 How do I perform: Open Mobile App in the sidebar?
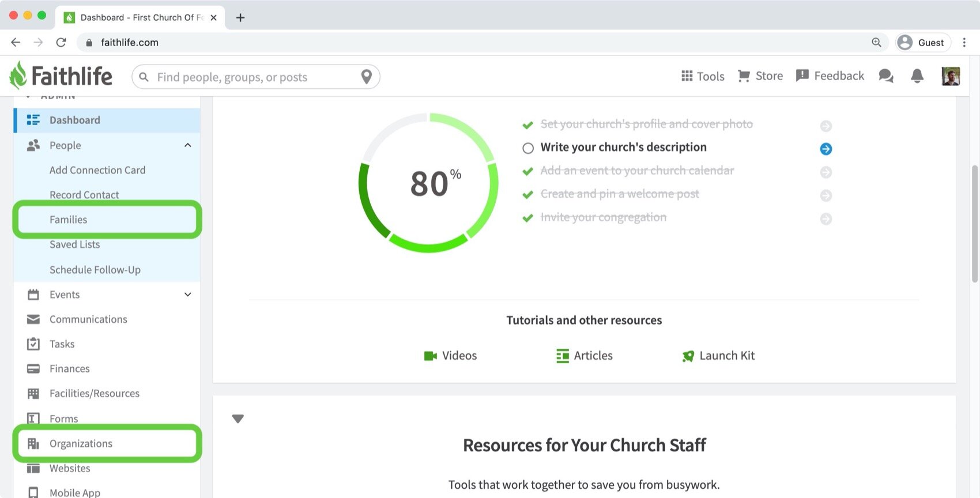75,493
